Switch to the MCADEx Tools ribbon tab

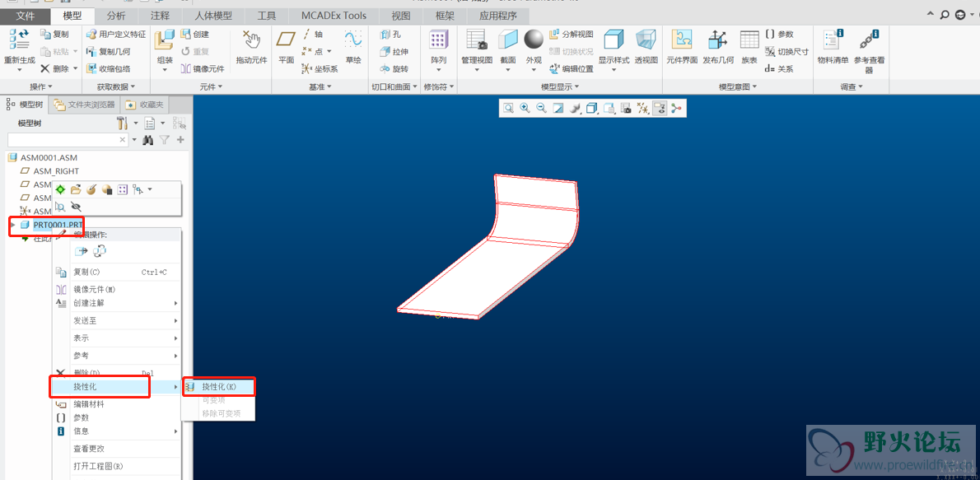pos(334,16)
